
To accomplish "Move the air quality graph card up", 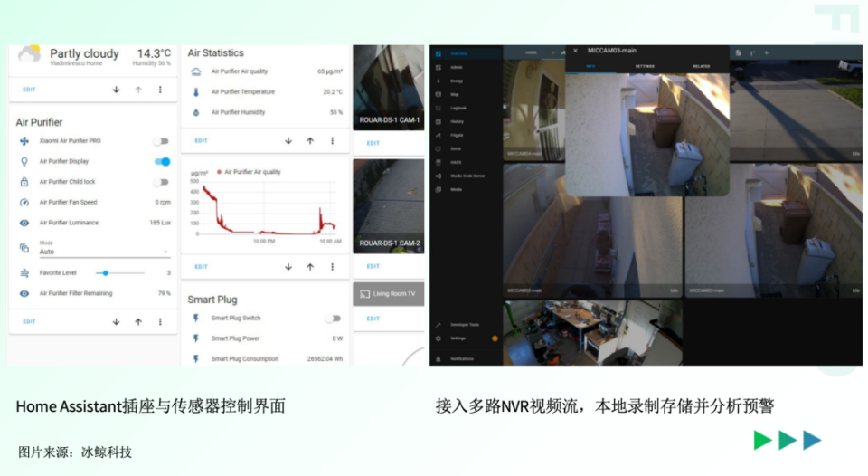I will pyautogui.click(x=310, y=267).
